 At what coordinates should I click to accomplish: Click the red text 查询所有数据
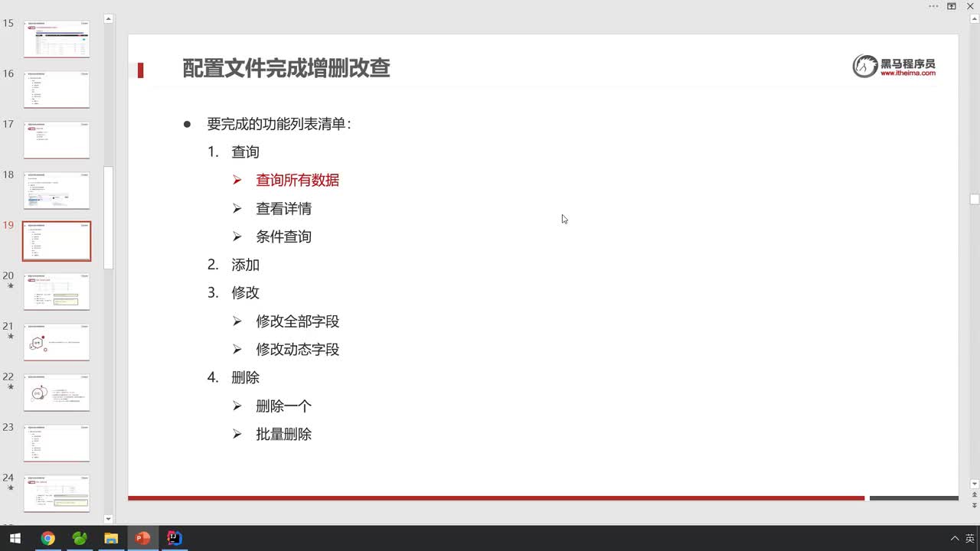click(x=297, y=181)
